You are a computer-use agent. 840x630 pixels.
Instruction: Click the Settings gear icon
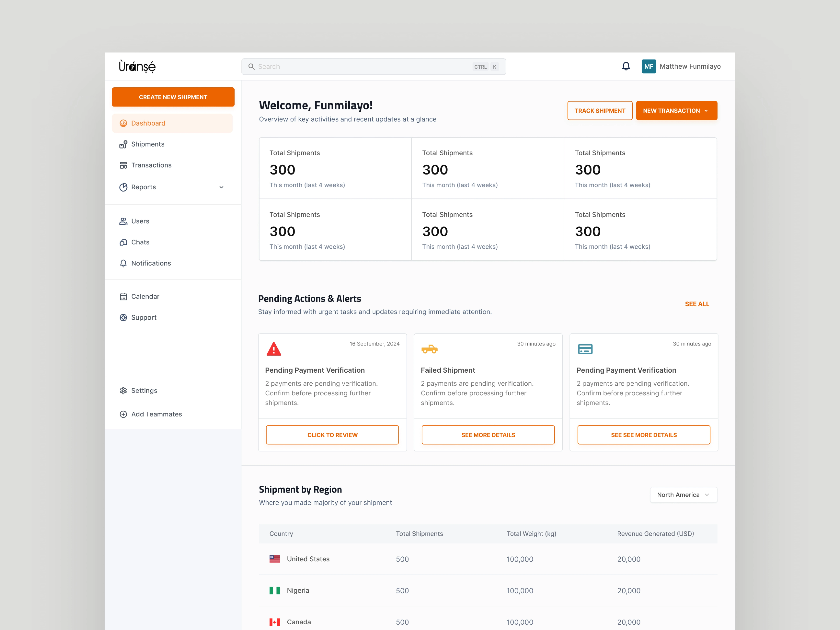(123, 391)
